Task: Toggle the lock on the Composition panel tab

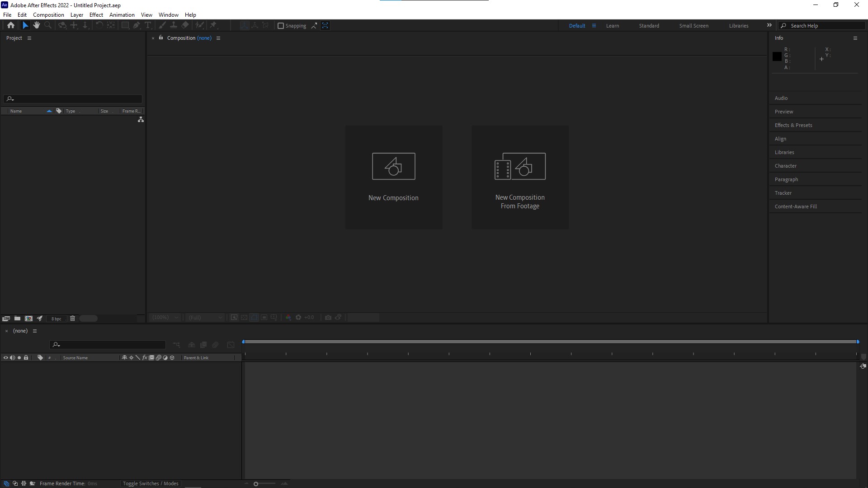Action: click(x=161, y=38)
